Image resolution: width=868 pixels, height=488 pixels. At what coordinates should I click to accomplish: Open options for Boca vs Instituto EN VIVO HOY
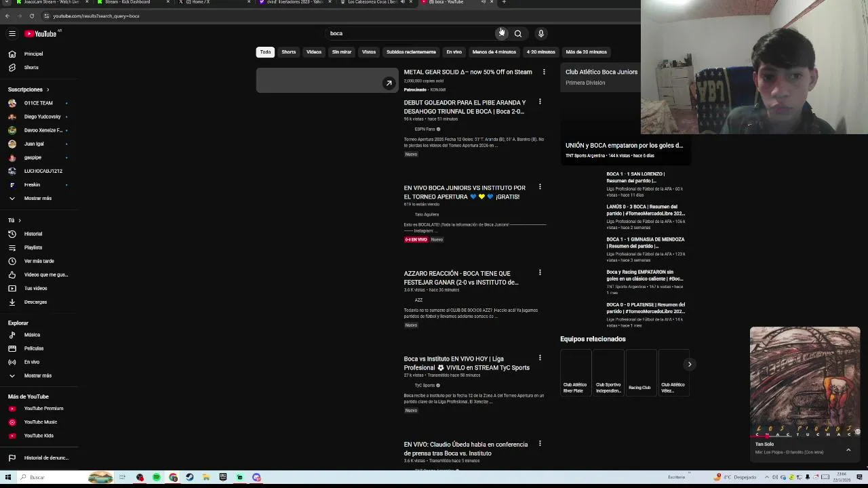pos(540,358)
